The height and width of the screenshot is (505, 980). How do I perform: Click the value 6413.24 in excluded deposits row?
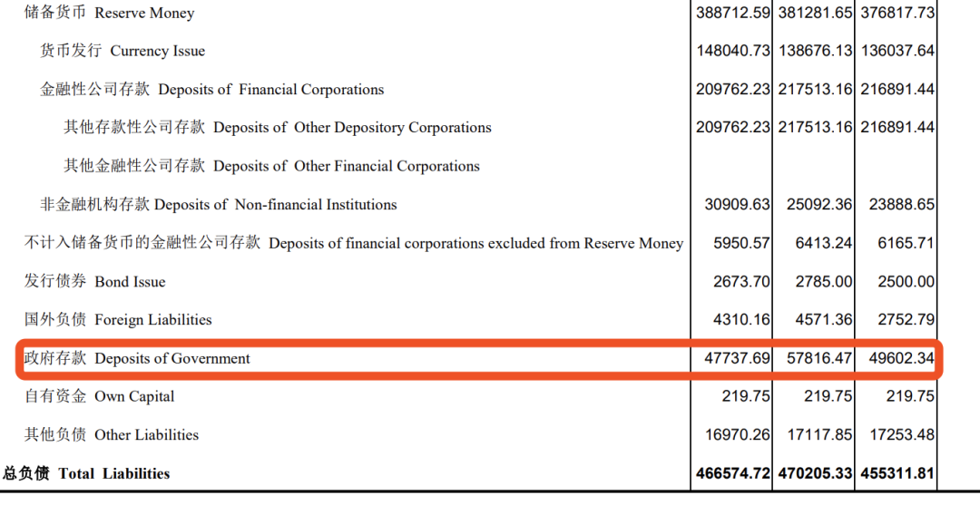[824, 243]
